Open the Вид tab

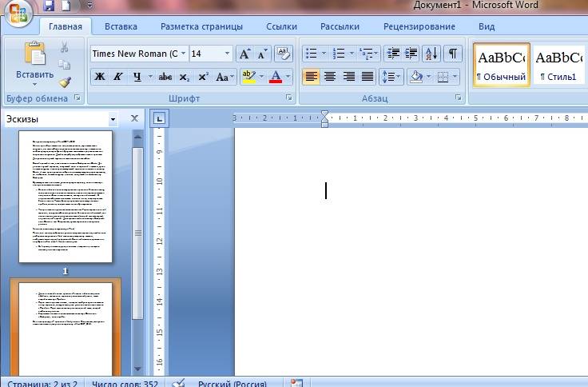(487, 26)
